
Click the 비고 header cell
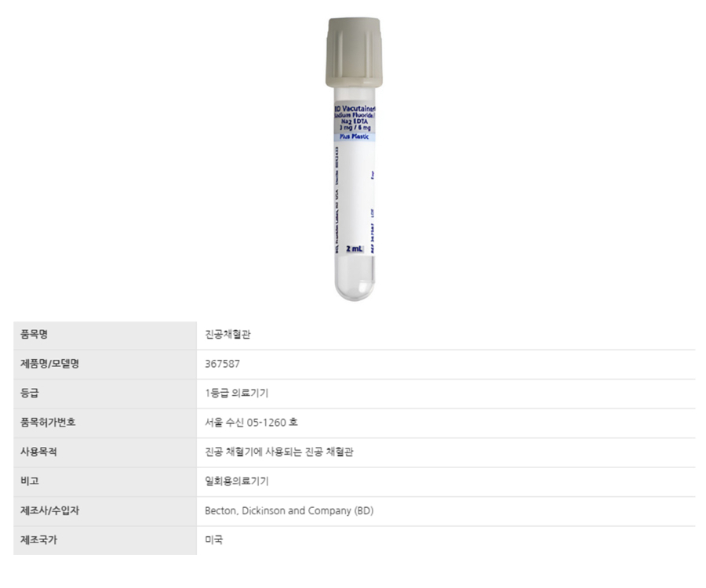click(105, 481)
